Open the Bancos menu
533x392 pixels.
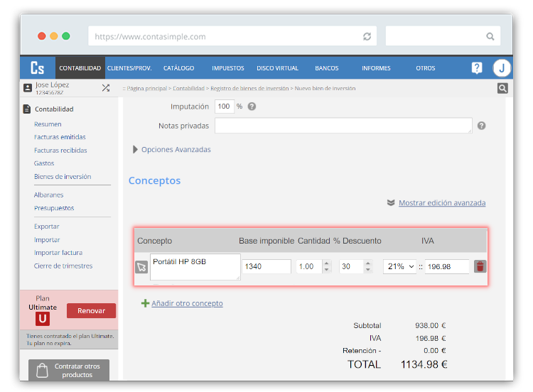click(x=326, y=68)
